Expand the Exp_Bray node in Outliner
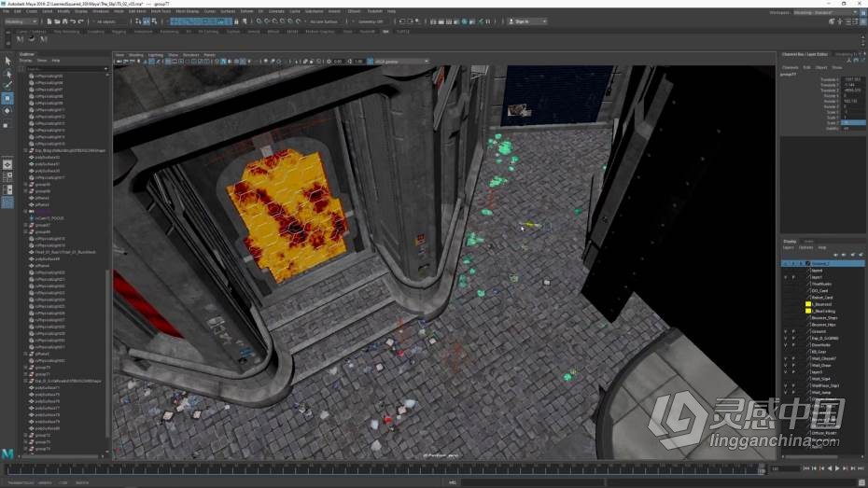 click(x=25, y=150)
